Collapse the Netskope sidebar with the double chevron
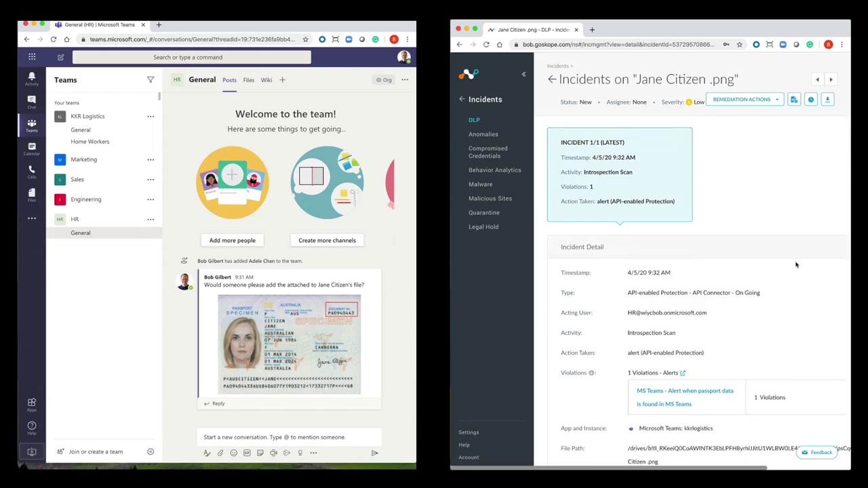This screenshot has height=488, width=868. coord(524,74)
